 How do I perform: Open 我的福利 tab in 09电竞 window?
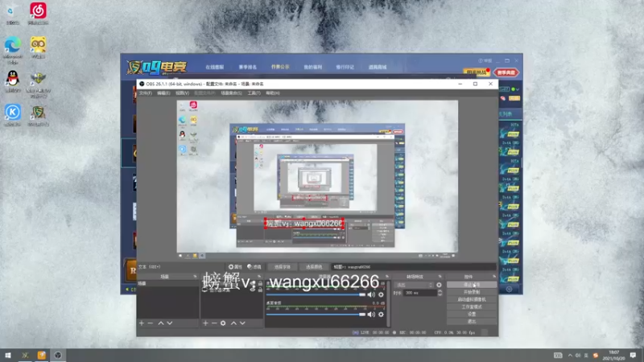(312, 67)
